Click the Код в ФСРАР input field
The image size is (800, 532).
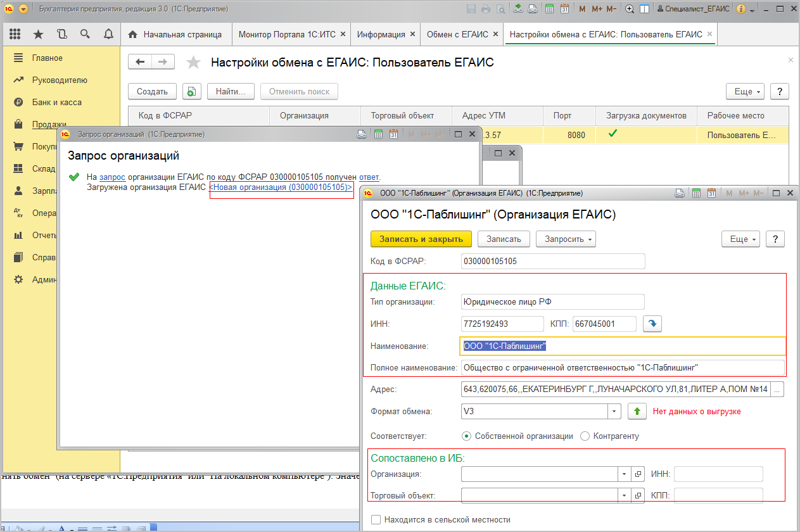[x=554, y=261]
